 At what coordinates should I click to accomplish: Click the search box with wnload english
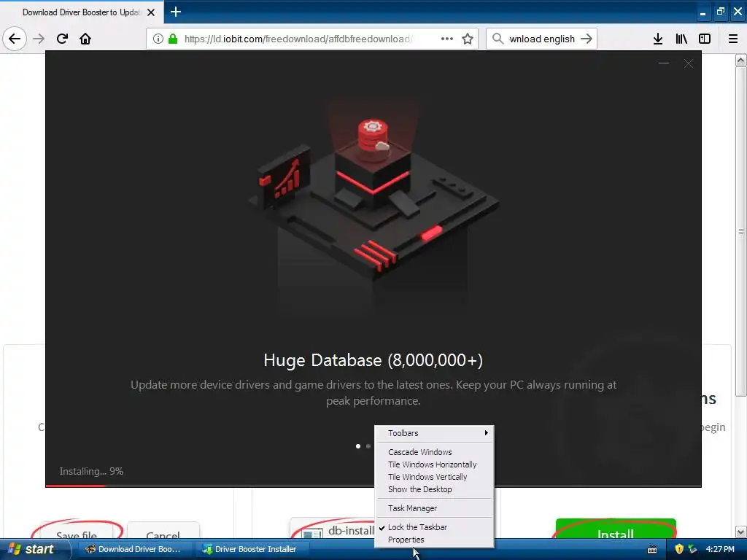[x=542, y=39]
